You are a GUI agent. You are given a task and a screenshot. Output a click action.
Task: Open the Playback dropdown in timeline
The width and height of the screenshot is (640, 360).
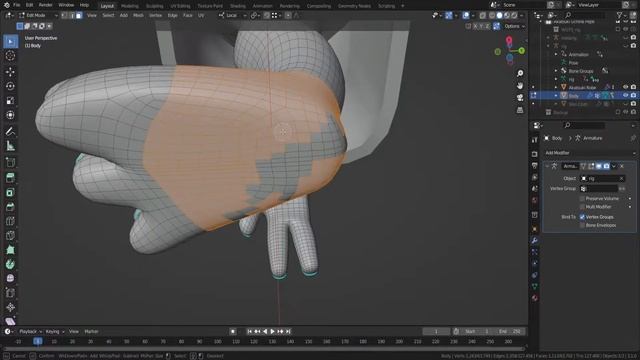pos(31,331)
